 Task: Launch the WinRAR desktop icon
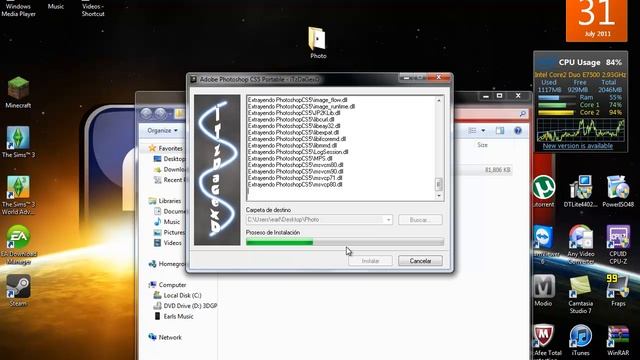[x=618, y=341]
